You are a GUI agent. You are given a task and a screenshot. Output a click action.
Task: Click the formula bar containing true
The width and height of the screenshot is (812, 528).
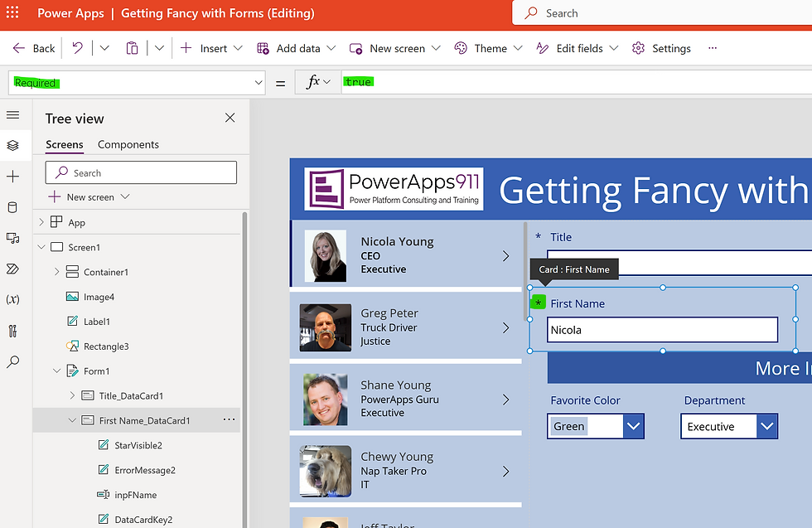pyautogui.click(x=577, y=82)
